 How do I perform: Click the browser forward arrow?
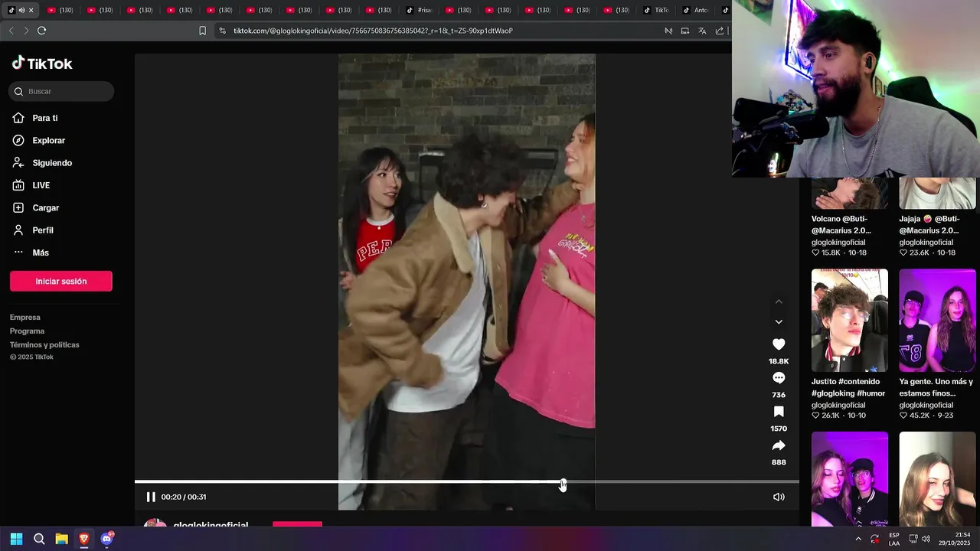point(26,31)
